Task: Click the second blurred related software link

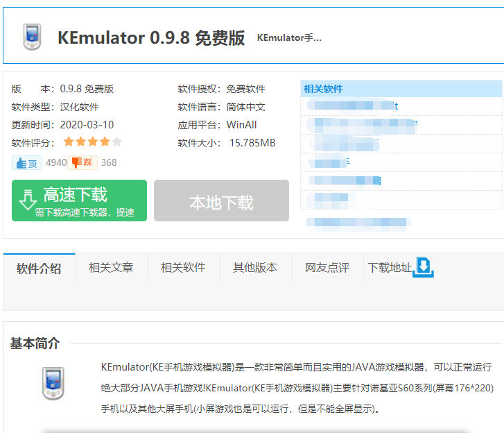Action: point(362,126)
